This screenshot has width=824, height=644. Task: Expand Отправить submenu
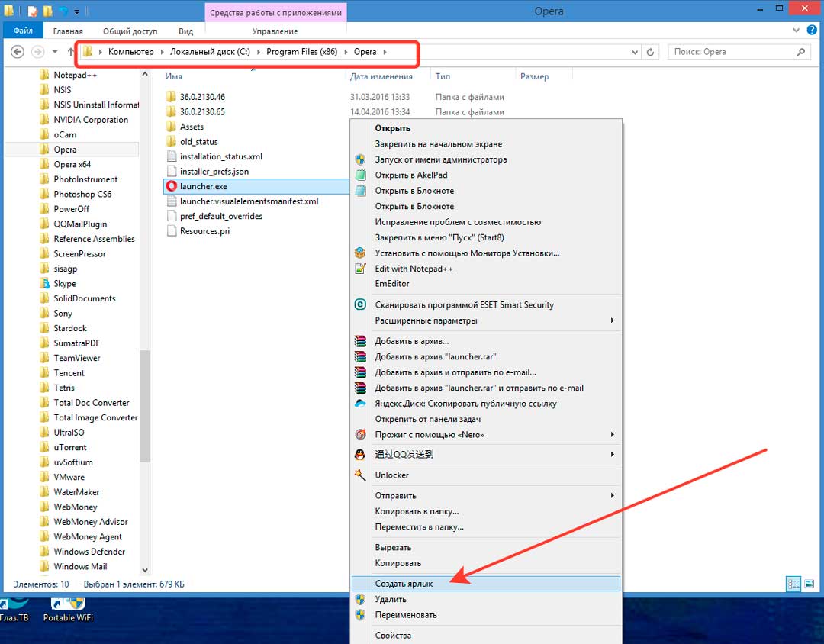(612, 495)
